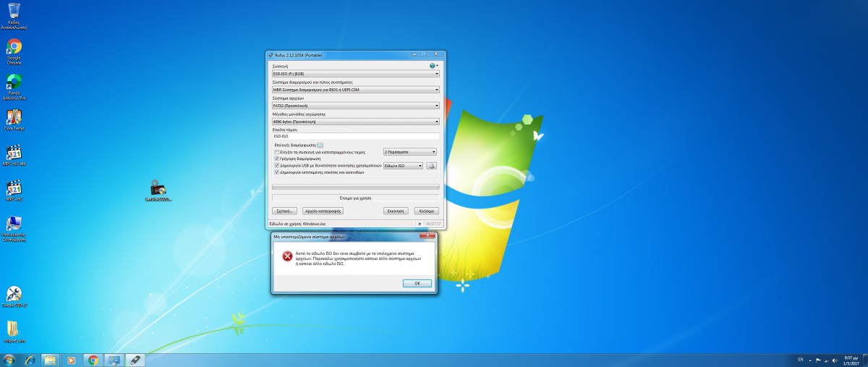Select the MPC-HC x64 desktop icon
The image size is (868, 367).
[x=14, y=156]
